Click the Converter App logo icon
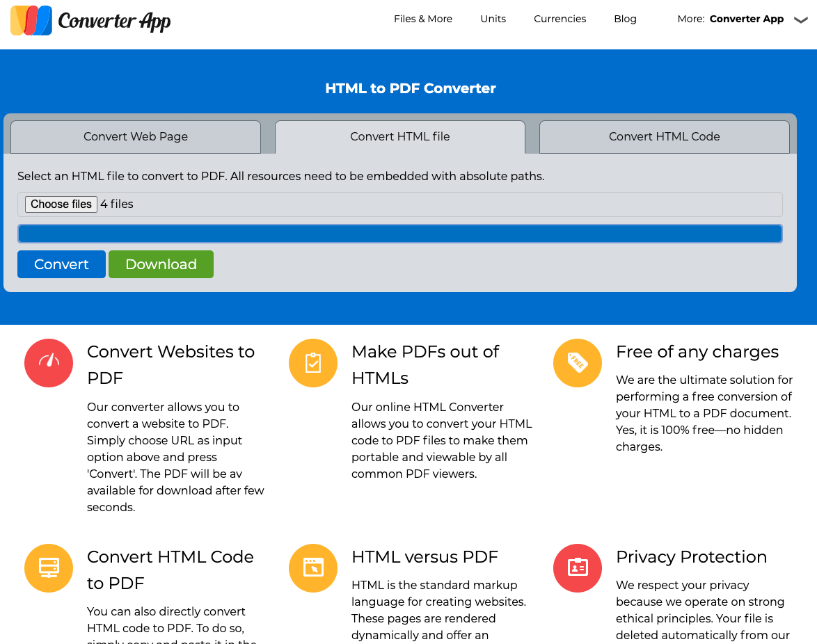 (31, 21)
